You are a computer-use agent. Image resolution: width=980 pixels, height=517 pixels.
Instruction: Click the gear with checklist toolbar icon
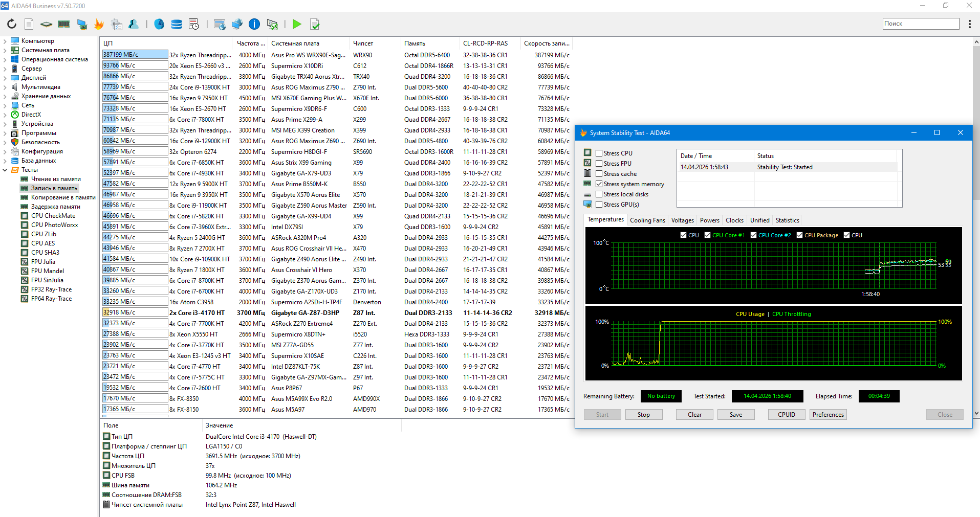[117, 24]
